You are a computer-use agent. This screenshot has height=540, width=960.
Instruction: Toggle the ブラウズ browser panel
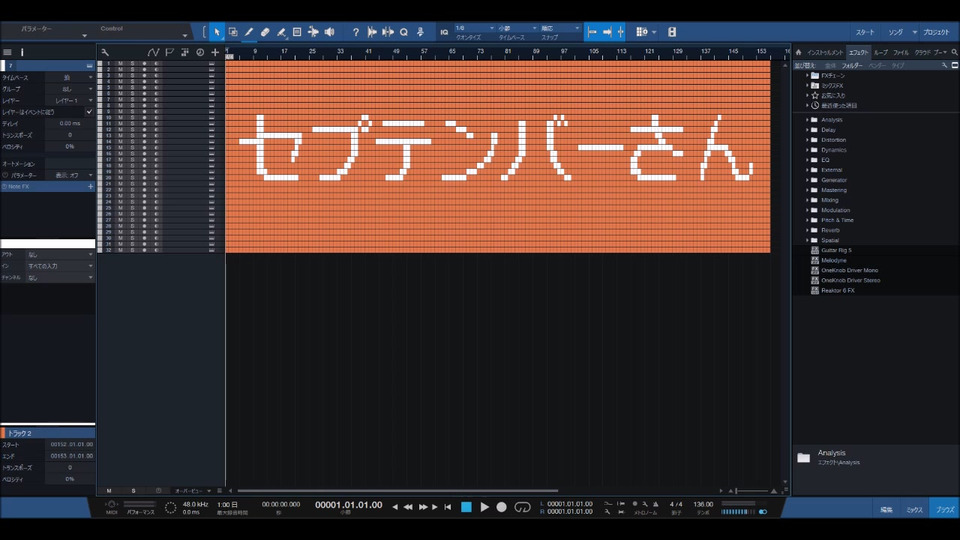coord(945,509)
